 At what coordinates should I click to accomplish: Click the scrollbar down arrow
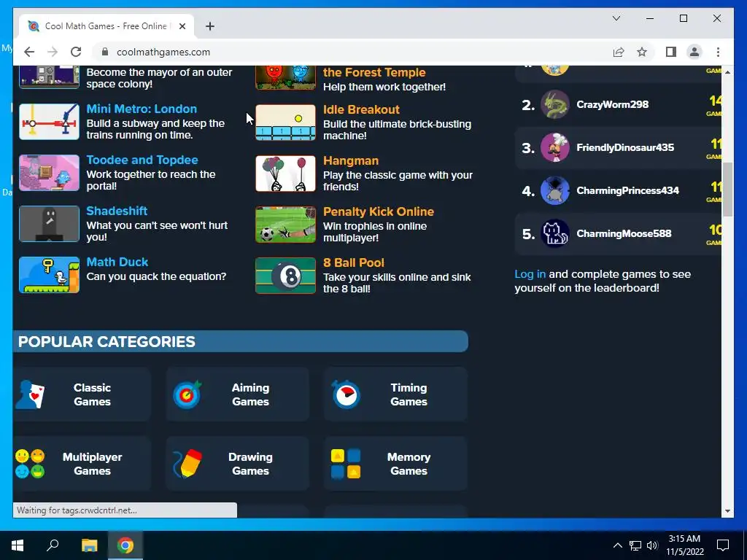[x=727, y=511]
